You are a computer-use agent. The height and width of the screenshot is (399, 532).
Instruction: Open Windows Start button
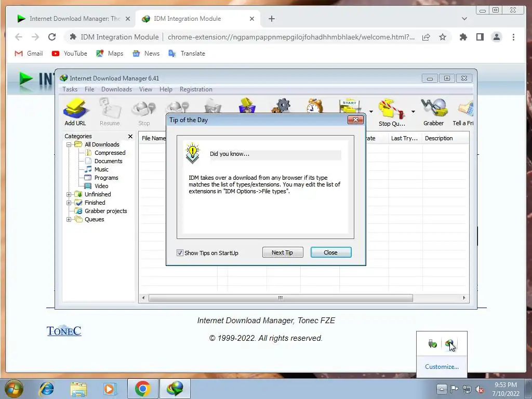point(14,389)
